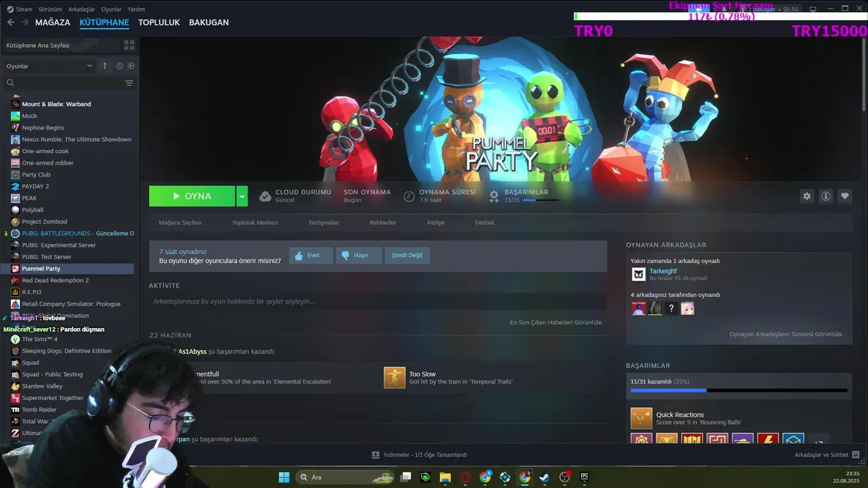Click the sort ascending arrow icon
Screen dimensions: 868x488
[104, 66]
